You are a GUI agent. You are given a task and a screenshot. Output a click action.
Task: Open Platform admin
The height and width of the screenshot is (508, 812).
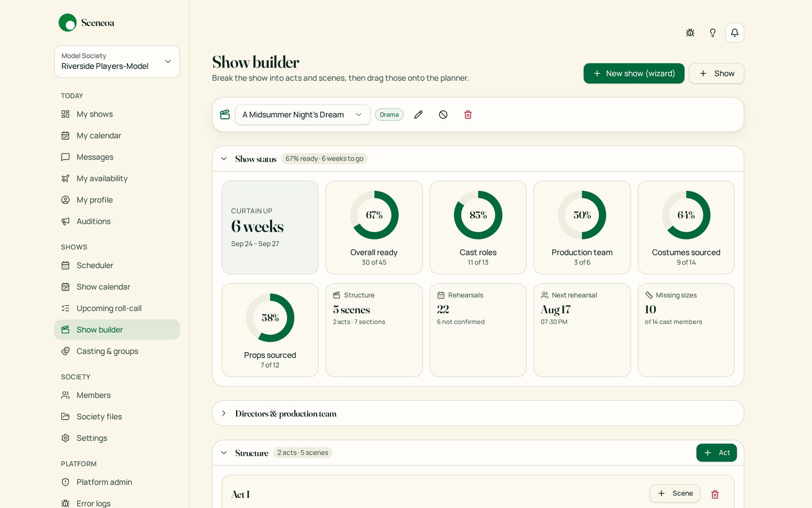tap(117, 482)
